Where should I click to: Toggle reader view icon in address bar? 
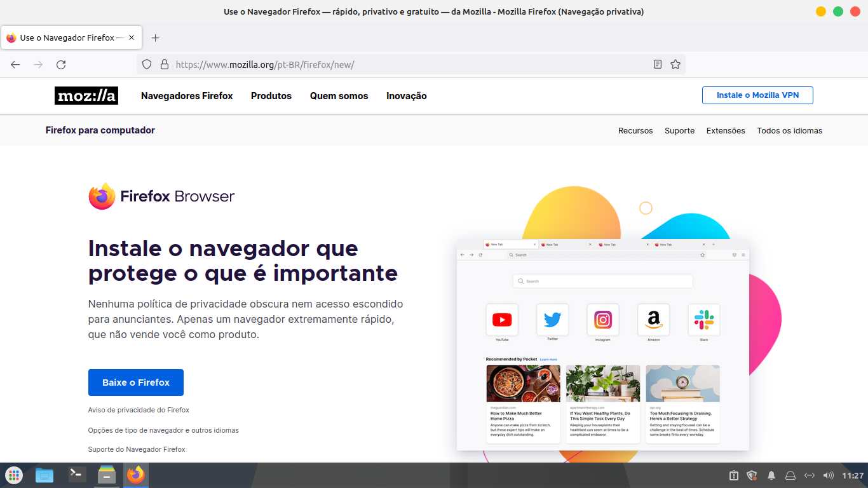[x=658, y=64]
